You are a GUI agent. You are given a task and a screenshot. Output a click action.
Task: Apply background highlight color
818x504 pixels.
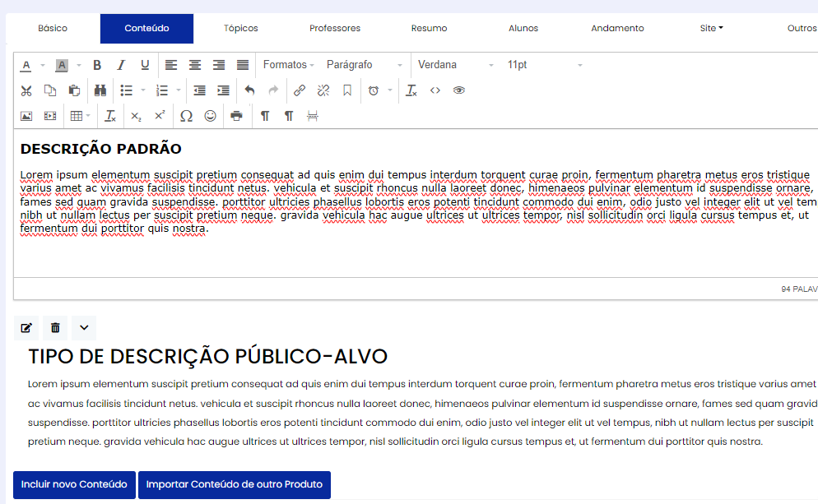coord(62,65)
